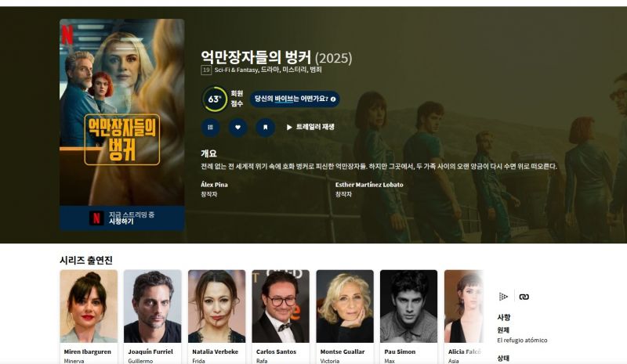Open the 당신의 바이브는 어떤가요? button
Viewport: 627px width, 364px height.
295,99
